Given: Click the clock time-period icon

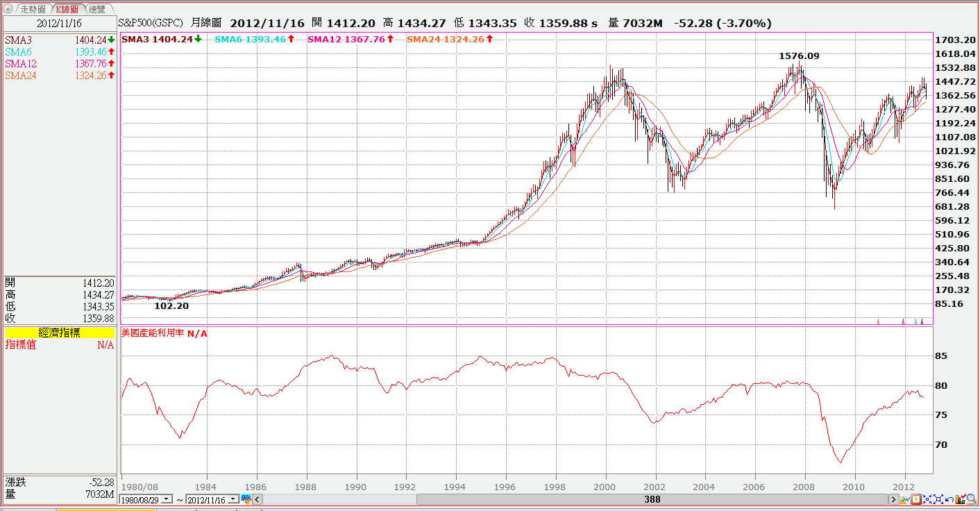Looking at the screenshot, I should (x=916, y=499).
